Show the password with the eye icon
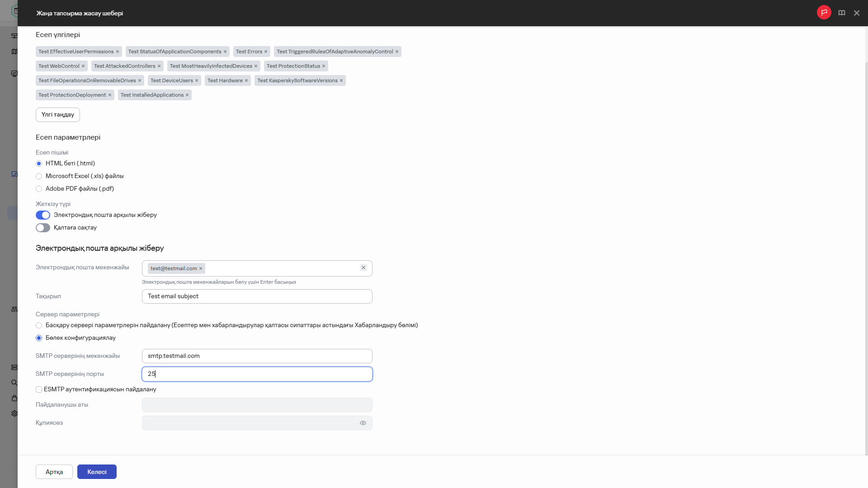 pos(363,423)
